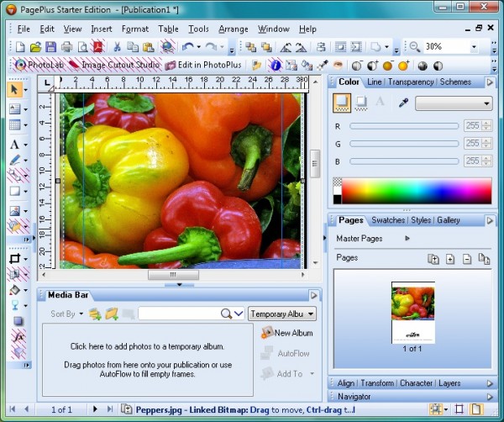Select the Table tool

[x=14, y=124]
